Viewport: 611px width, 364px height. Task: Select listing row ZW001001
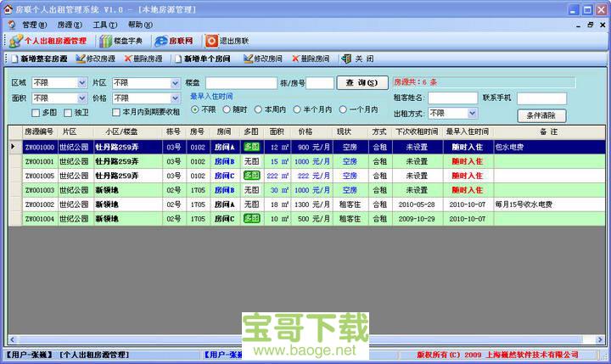[x=306, y=161]
